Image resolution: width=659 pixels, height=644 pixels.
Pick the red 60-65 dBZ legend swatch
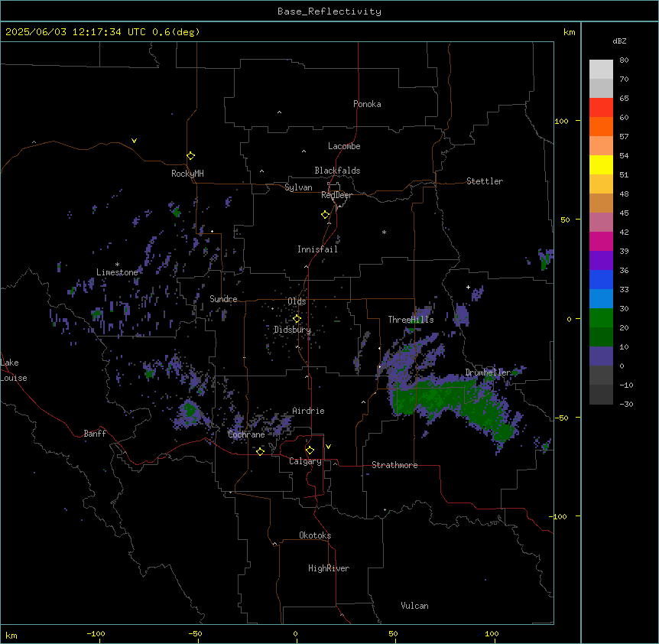click(601, 108)
